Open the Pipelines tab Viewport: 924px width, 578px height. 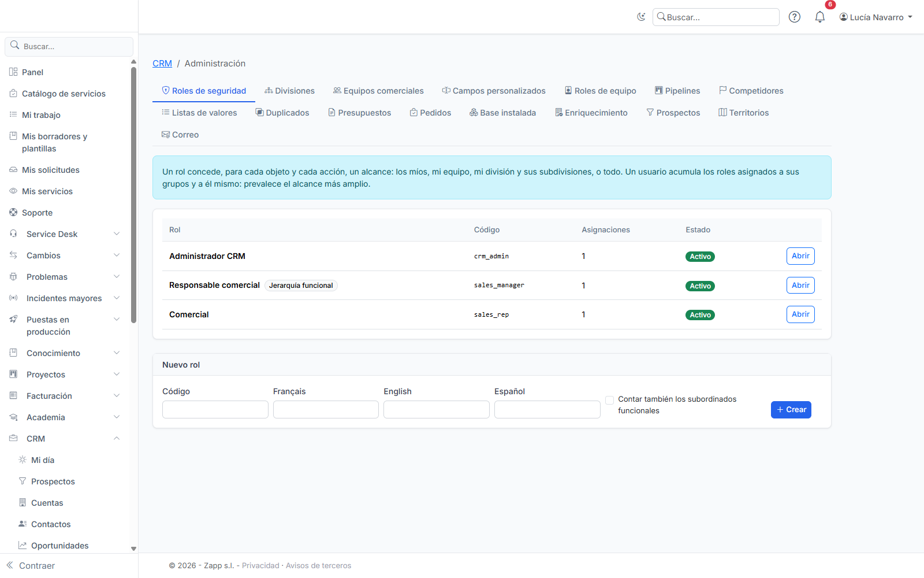tap(677, 91)
